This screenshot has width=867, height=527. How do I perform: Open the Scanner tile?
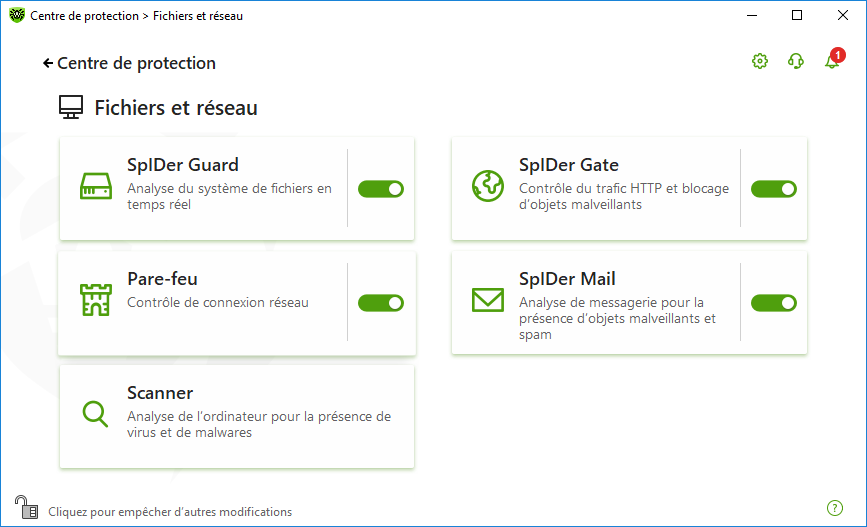(237, 416)
